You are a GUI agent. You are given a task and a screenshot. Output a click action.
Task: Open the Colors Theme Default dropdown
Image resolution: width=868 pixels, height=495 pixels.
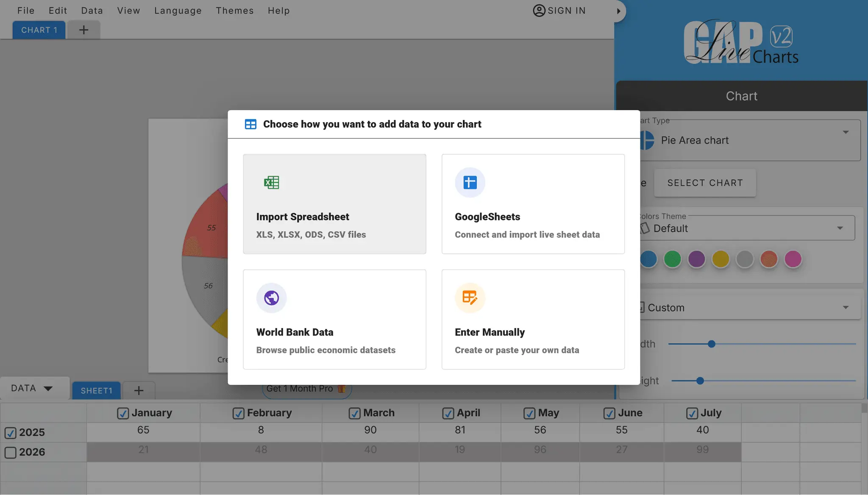pyautogui.click(x=747, y=228)
